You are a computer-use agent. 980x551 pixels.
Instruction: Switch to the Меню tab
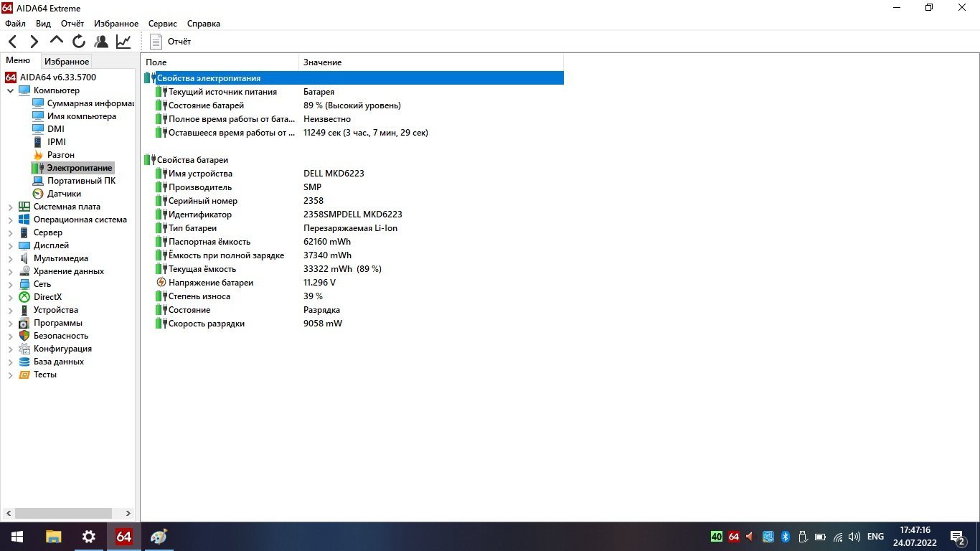18,61
